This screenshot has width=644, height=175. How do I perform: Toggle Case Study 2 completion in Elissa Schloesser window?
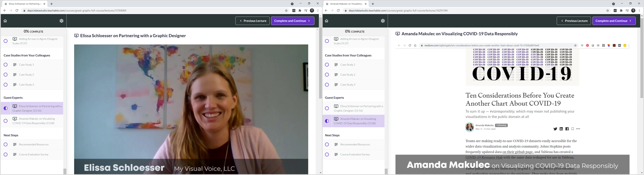(6, 75)
